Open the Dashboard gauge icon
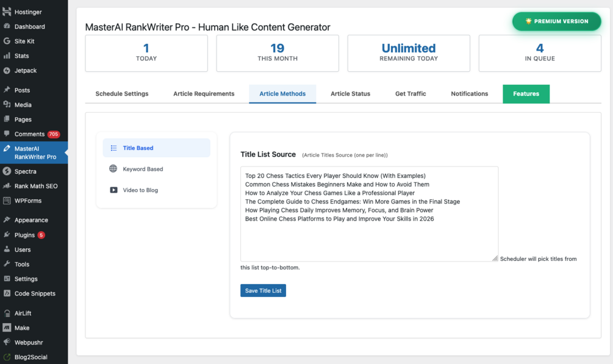The width and height of the screenshot is (613, 364). tap(7, 27)
